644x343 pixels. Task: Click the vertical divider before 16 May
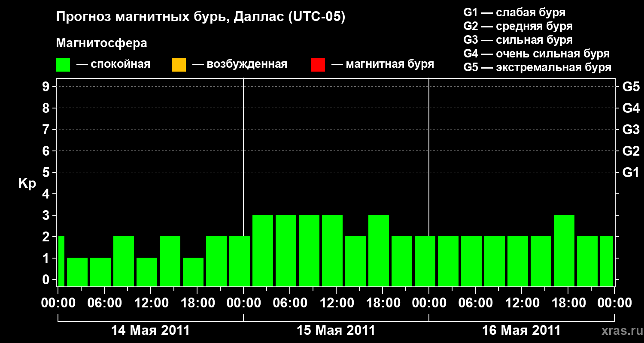429,182
